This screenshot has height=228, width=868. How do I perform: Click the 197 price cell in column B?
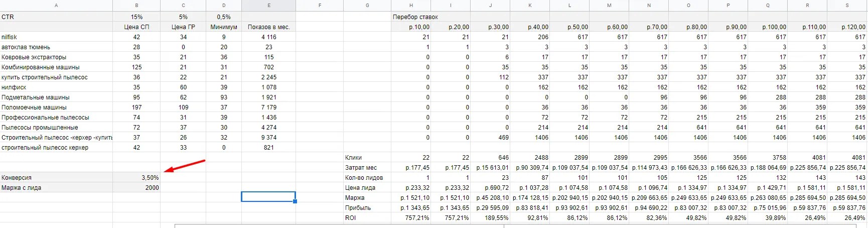[136, 107]
